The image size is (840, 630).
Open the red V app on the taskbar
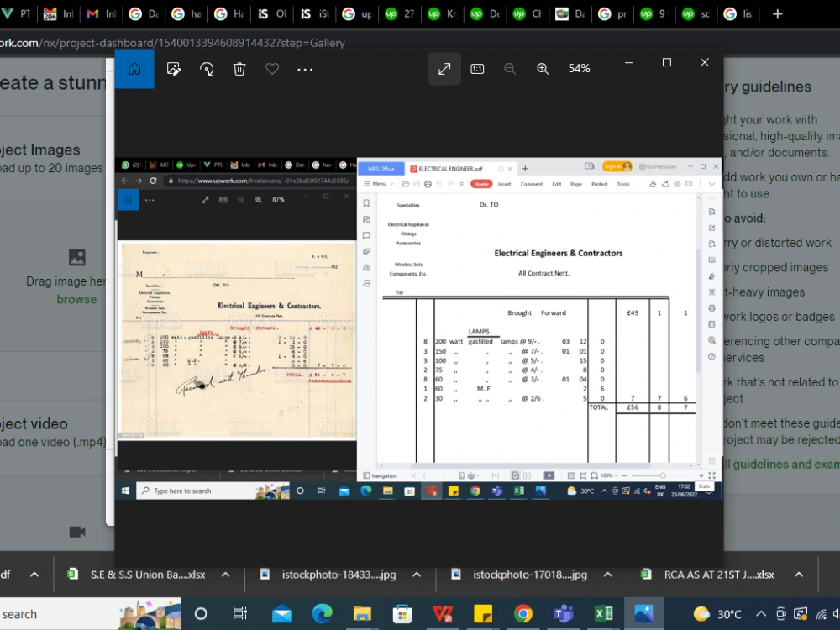tap(443, 614)
